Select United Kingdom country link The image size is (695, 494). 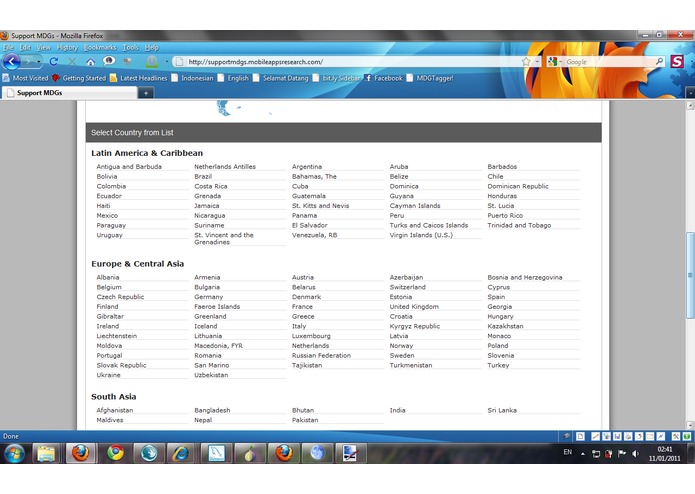tap(414, 307)
